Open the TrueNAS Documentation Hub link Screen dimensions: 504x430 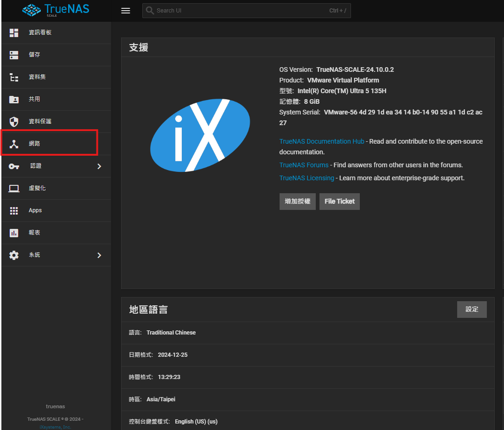pyautogui.click(x=321, y=141)
